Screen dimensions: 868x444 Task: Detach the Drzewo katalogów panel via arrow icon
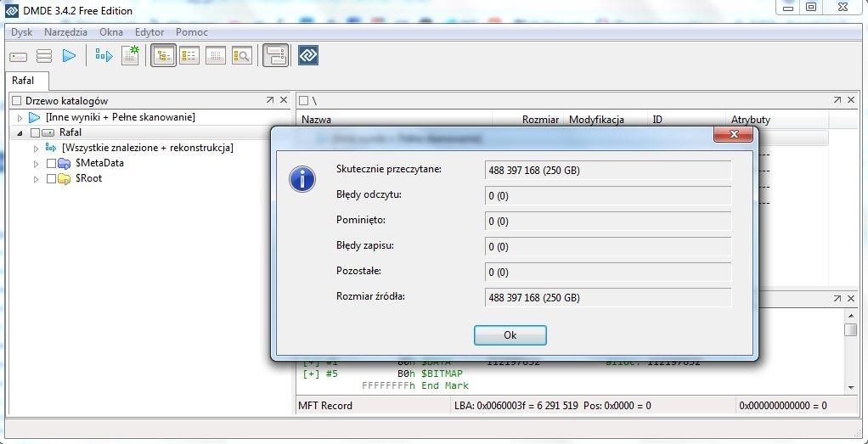click(269, 100)
